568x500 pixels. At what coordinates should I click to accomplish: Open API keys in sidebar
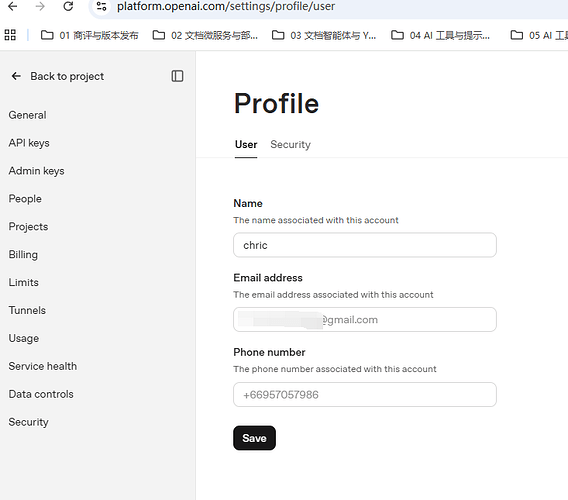tap(29, 143)
